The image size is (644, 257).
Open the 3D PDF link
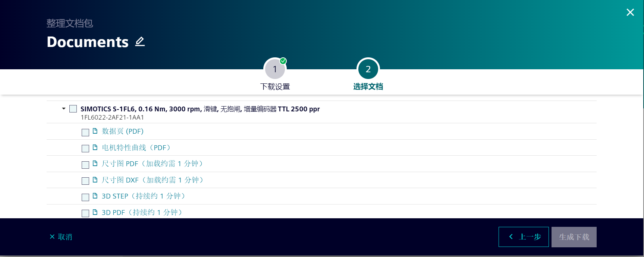click(x=143, y=212)
